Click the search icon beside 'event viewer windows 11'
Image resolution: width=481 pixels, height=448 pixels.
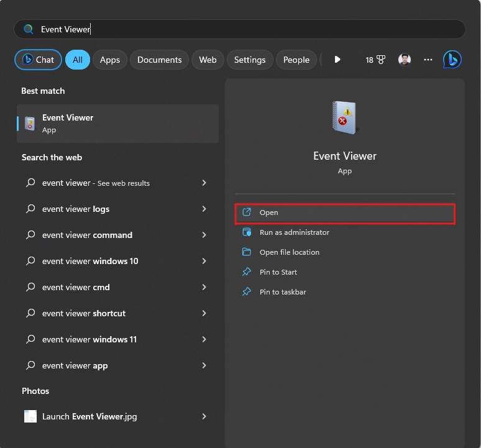pos(30,339)
